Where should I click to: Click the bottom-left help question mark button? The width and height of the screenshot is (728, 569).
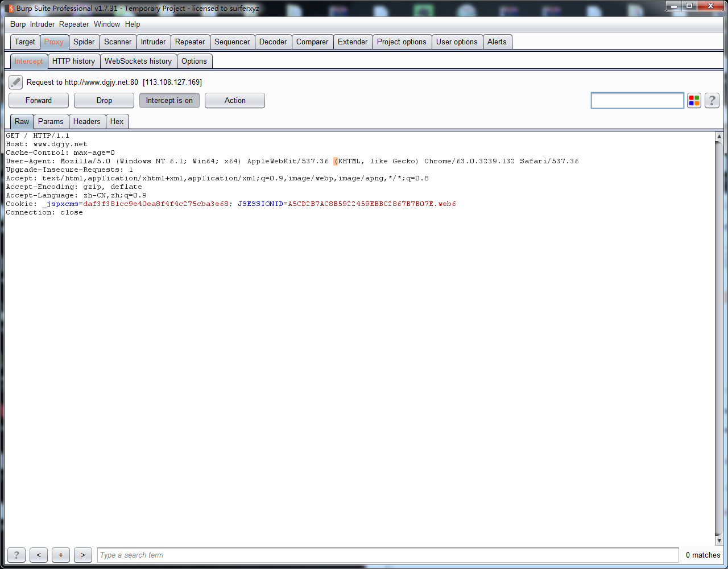pos(16,555)
